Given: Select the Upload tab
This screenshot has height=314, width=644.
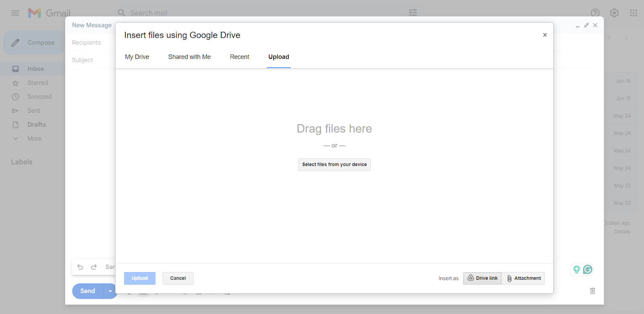Looking at the screenshot, I should point(279,57).
